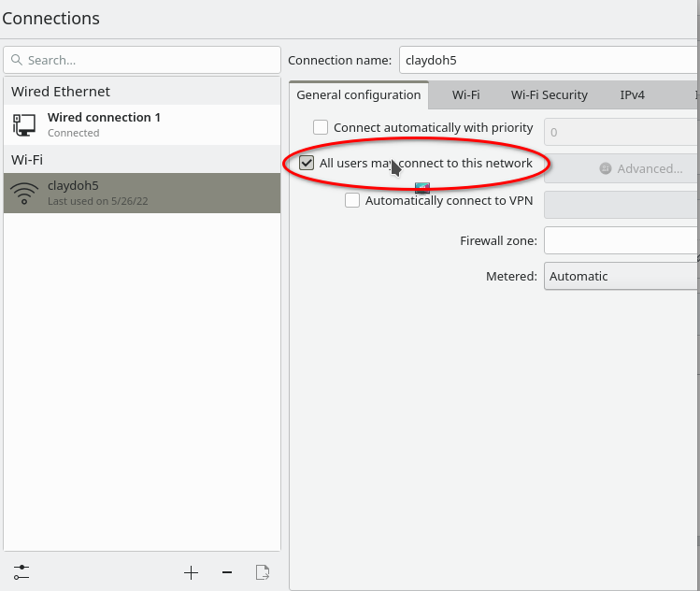The image size is (700, 591).
Task: Click the add new connection plus icon
Action: (x=191, y=572)
